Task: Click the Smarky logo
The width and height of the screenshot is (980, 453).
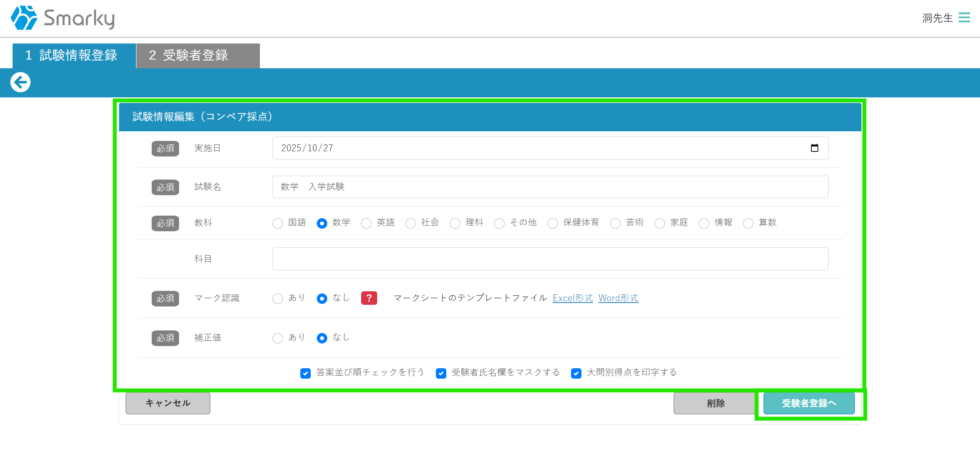Action: tap(63, 18)
